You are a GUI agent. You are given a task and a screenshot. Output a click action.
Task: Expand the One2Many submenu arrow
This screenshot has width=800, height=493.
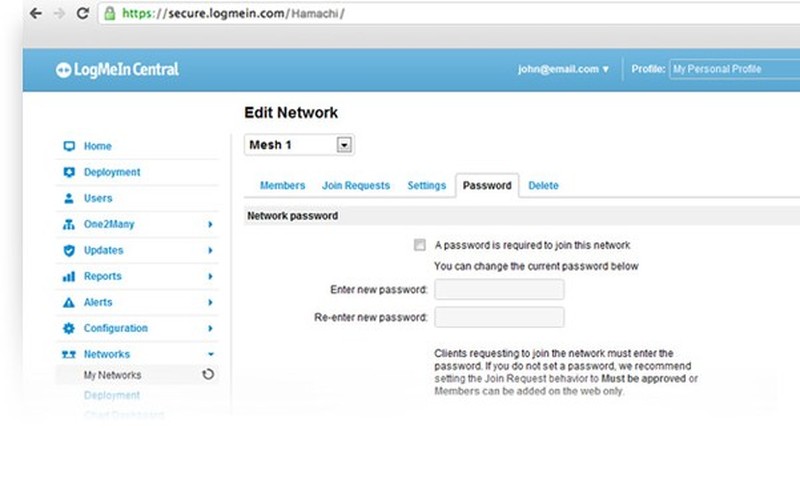[x=210, y=224]
